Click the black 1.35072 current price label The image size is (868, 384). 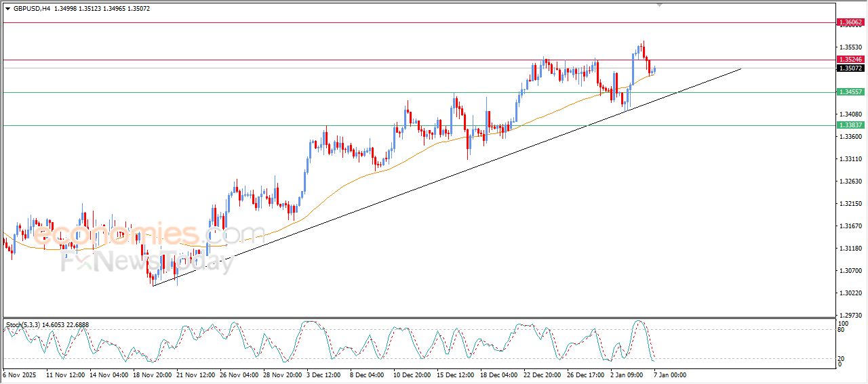click(x=850, y=68)
